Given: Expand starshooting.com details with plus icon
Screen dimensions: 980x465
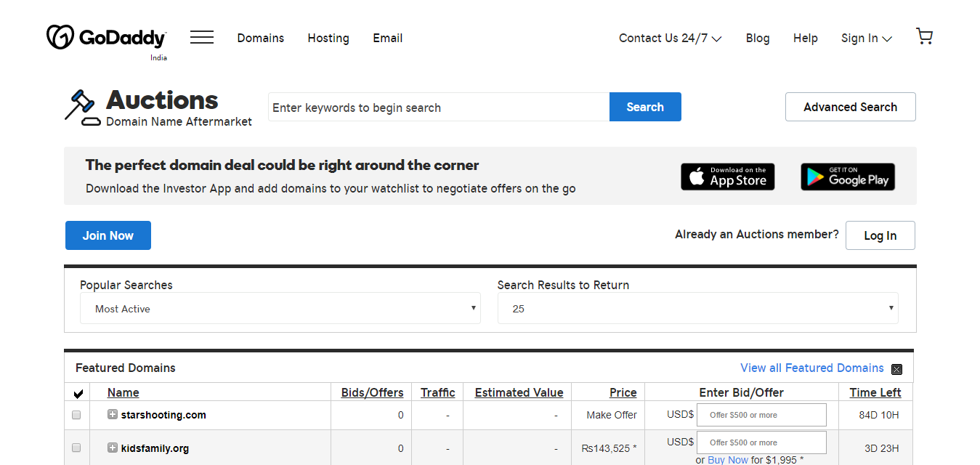Looking at the screenshot, I should pos(113,414).
